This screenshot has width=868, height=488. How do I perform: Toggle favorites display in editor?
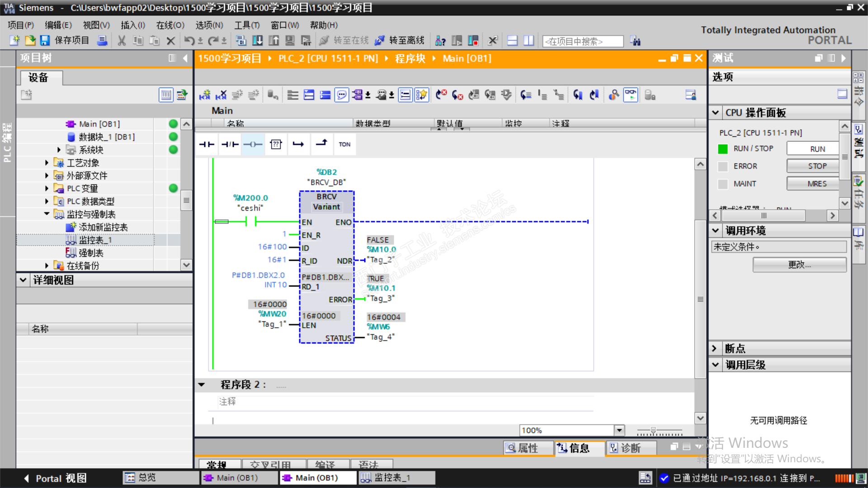click(421, 95)
